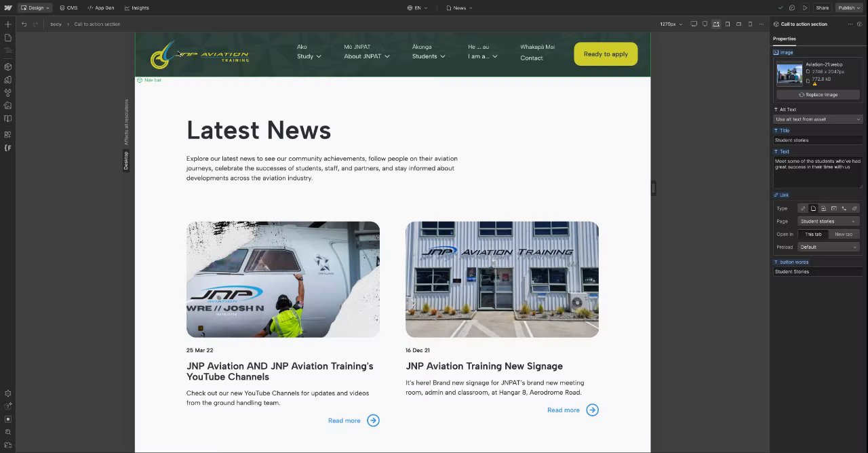Click the Ready to apply button
Viewport: 868px width, 453px height.
pos(606,54)
